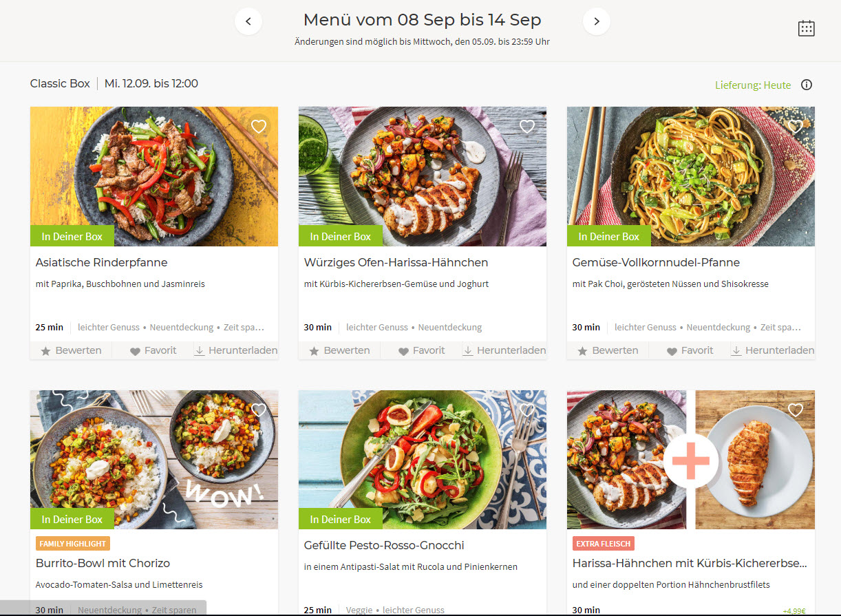Click the FAMILY HIGHLIGHT badge on Burrito-Bowl
The image size is (841, 616).
click(x=72, y=543)
